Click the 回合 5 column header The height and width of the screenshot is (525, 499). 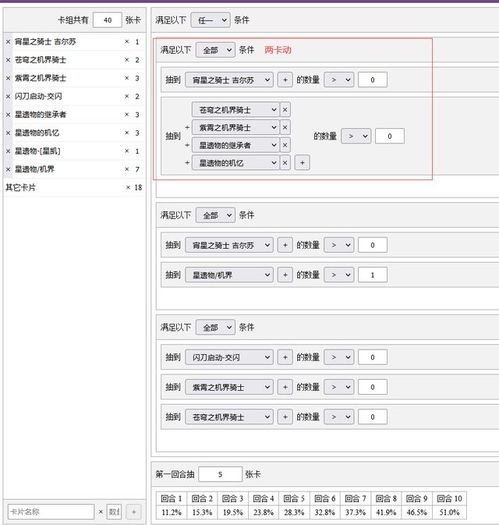pos(294,499)
